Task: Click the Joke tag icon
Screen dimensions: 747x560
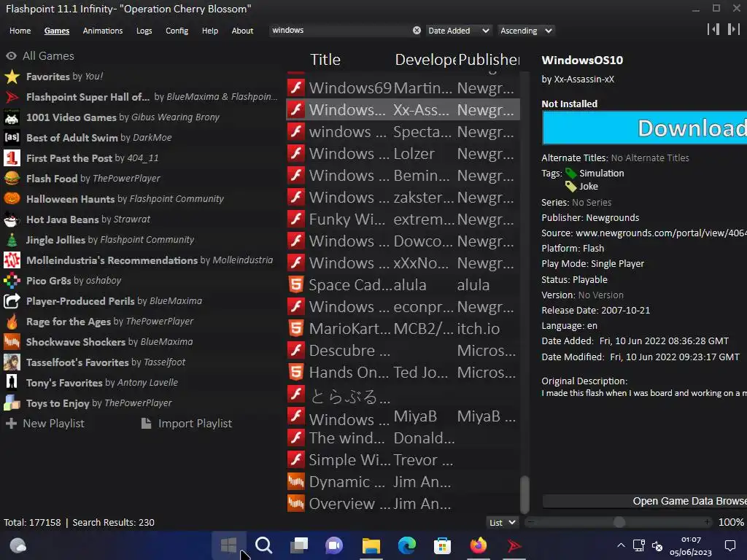Action: tap(570, 186)
